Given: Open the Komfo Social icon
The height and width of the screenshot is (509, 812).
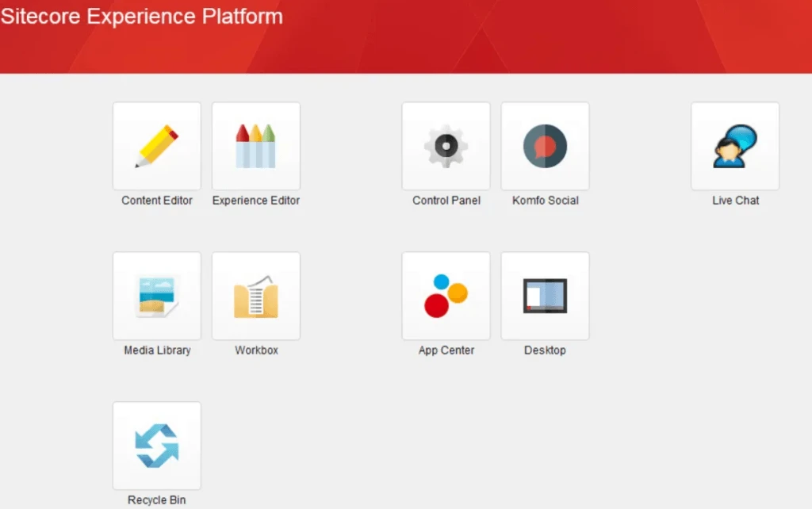Looking at the screenshot, I should point(545,146).
